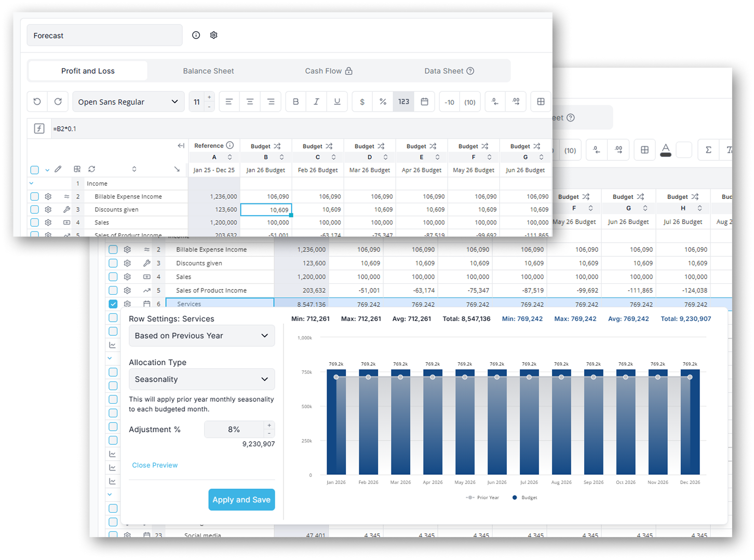
Task: Open the Based on Previous Year dropdown
Action: click(201, 336)
